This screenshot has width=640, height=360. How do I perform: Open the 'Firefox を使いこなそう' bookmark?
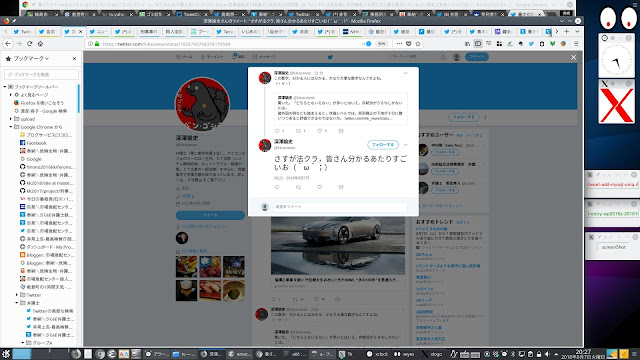[39, 103]
